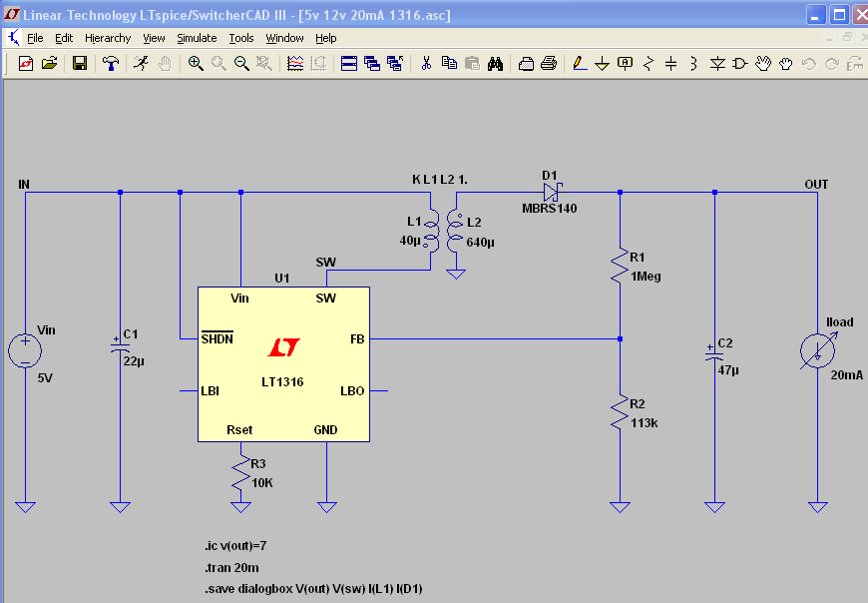
Task: Select the Zoom In magnifier icon
Action: 196,64
